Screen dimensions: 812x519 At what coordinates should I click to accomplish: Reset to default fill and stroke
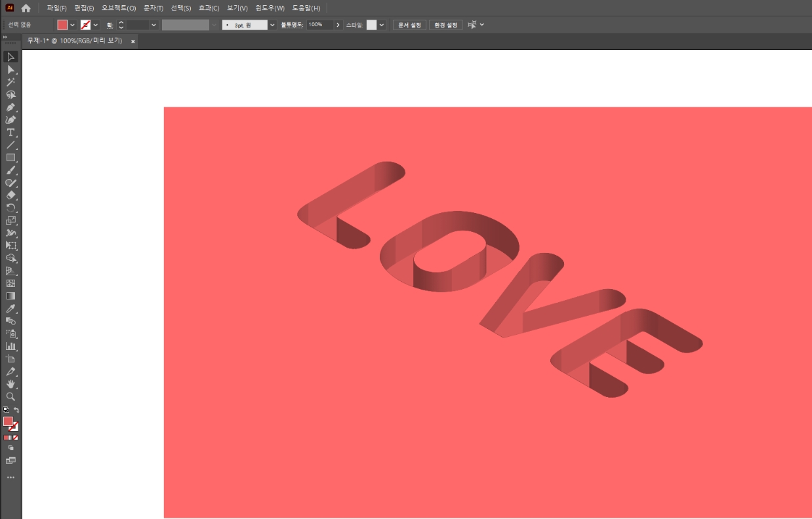point(6,410)
